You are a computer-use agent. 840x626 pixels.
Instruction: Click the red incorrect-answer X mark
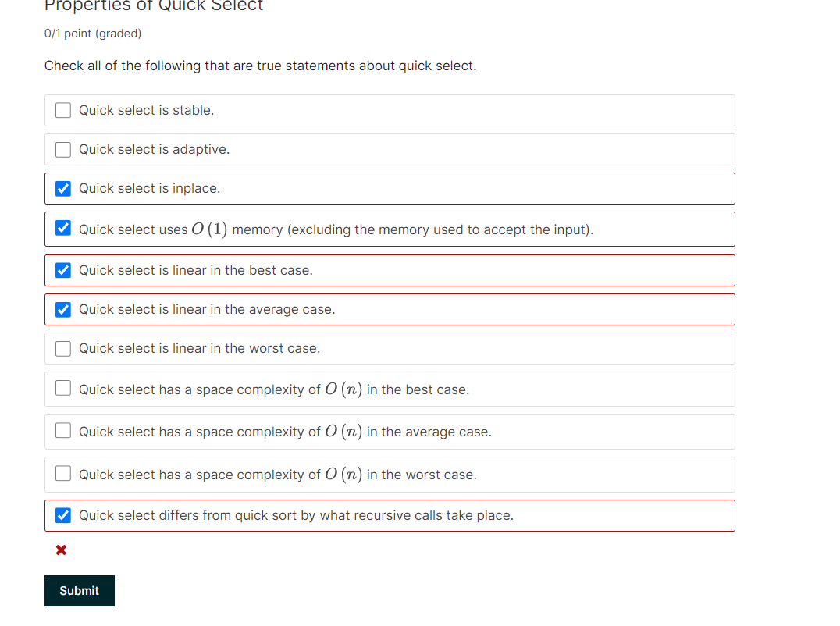pos(61,550)
